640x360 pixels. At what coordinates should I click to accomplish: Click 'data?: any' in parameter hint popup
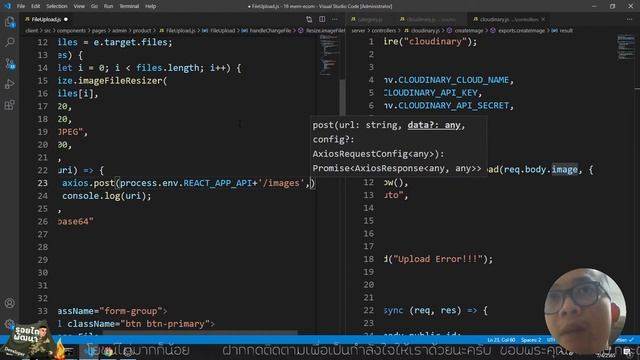click(x=434, y=125)
